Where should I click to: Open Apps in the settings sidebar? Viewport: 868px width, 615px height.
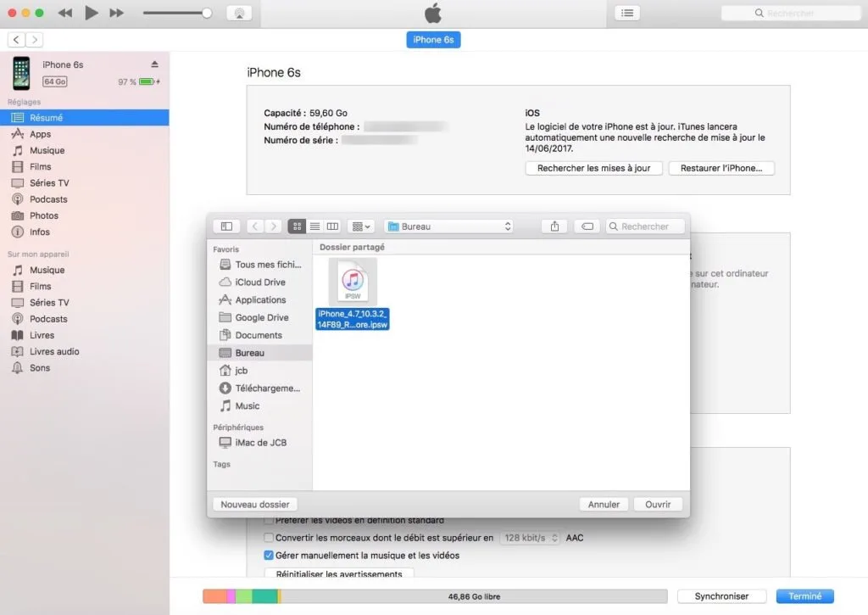pos(84,134)
